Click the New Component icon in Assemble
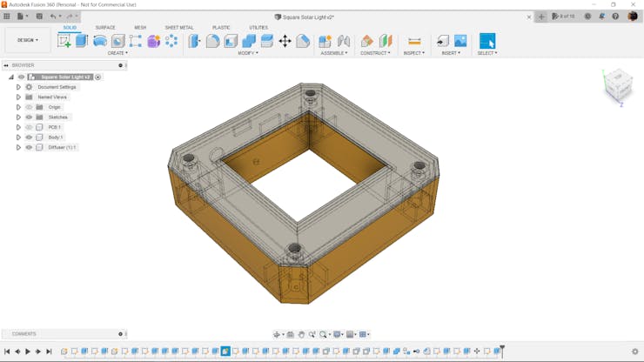644x362 pixels. (x=325, y=41)
